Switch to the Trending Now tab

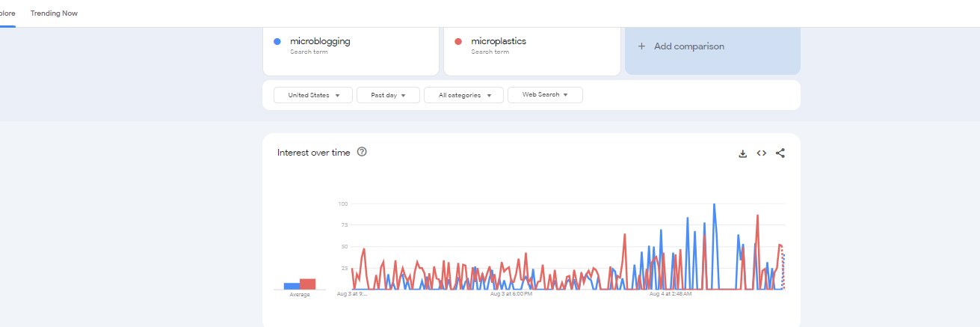point(54,13)
